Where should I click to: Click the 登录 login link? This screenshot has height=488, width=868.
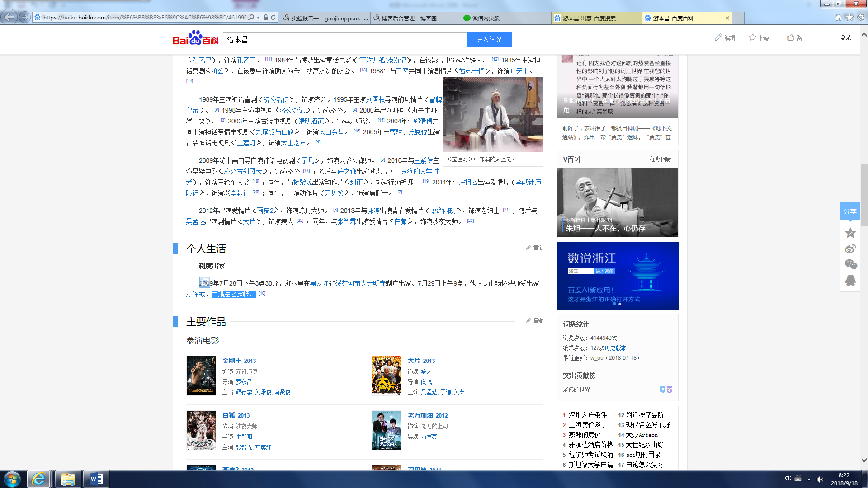(x=845, y=38)
